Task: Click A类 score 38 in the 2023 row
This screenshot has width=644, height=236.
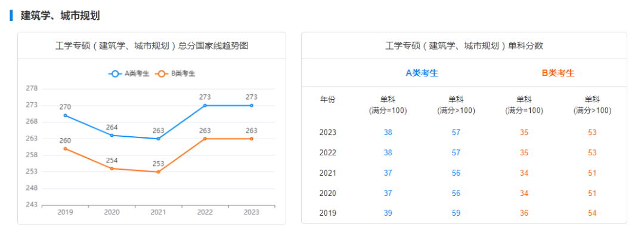Action: 388,133
